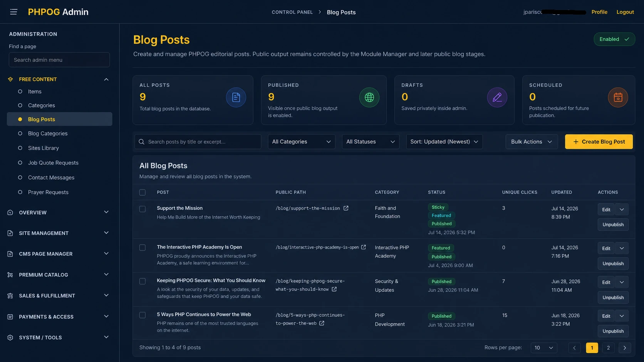Click the Enabled module status badge
The height and width of the screenshot is (362, 644).
(614, 39)
